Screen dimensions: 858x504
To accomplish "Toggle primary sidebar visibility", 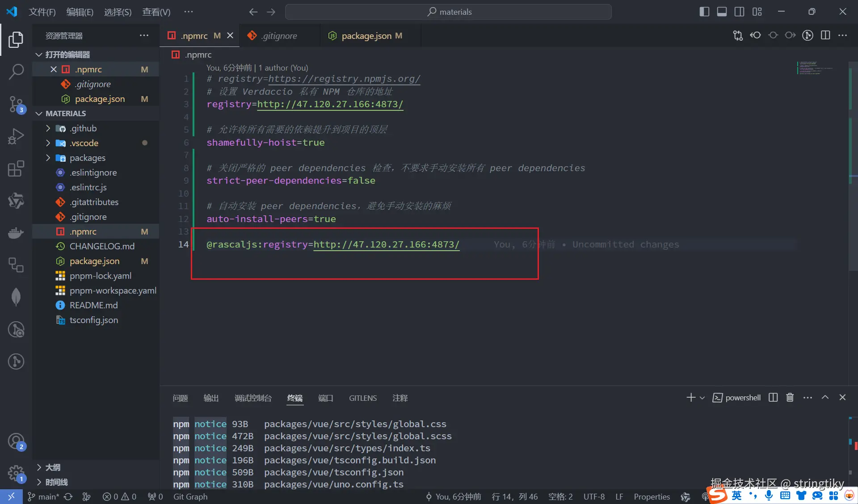I will point(704,12).
